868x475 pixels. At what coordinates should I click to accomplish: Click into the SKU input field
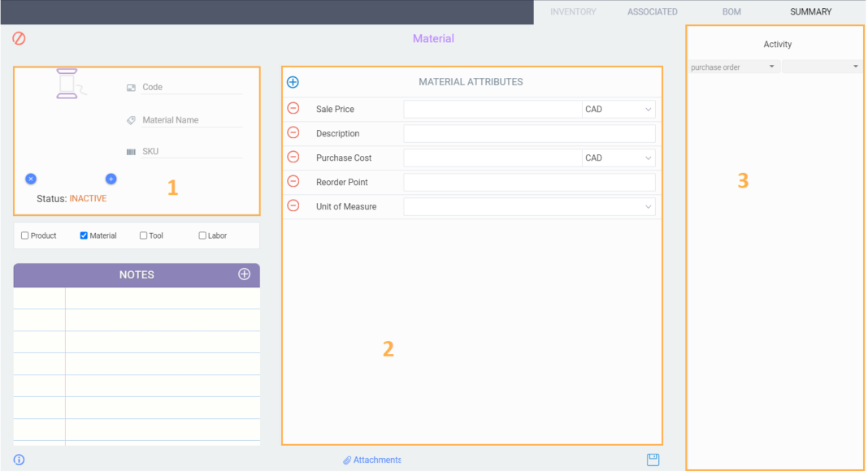[192, 152]
